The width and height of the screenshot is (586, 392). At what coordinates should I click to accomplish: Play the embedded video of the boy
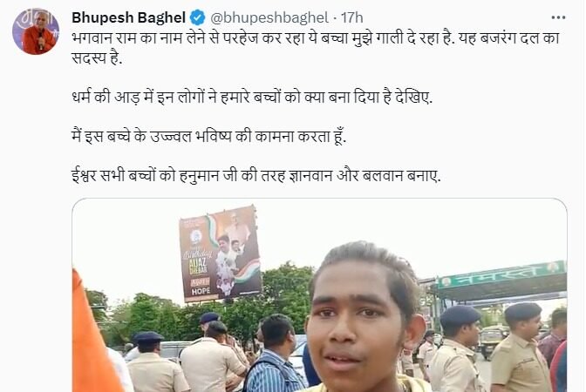pos(319,295)
